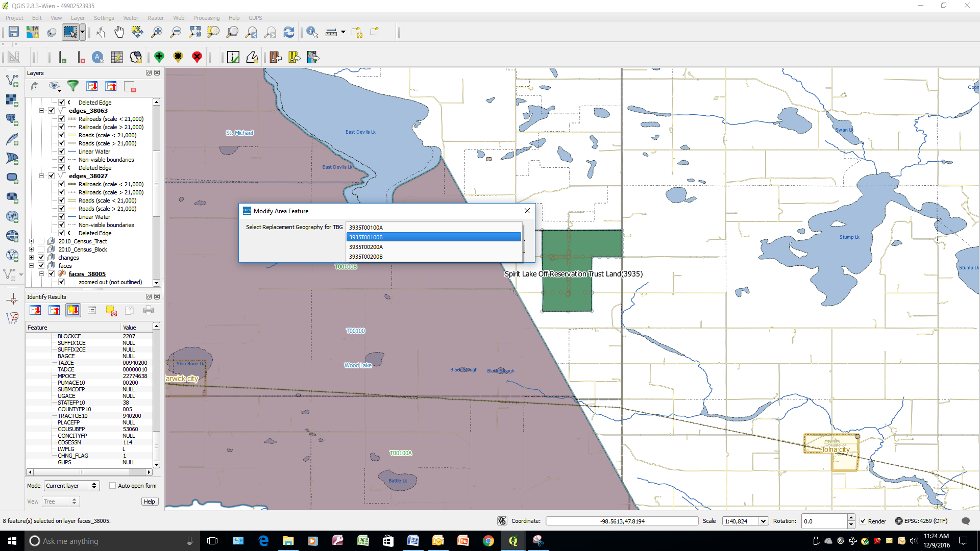Click the Zoom In magnifier tool
The height and width of the screenshot is (551, 980).
point(157,32)
